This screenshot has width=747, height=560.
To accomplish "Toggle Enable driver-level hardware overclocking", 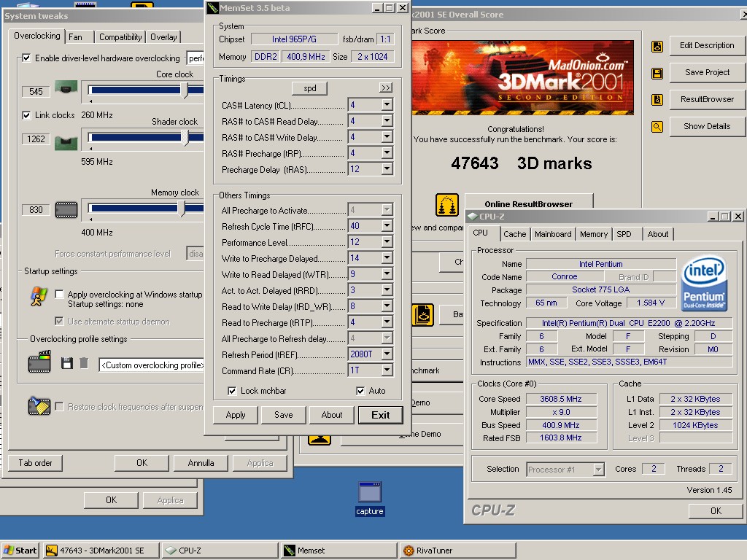I will pyautogui.click(x=27, y=58).
